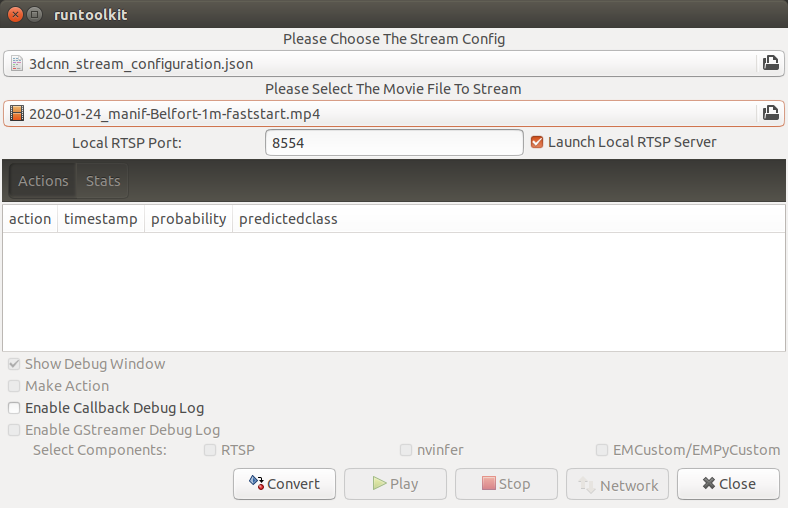Open file browser for stream config
This screenshot has height=508, width=788.
770,63
